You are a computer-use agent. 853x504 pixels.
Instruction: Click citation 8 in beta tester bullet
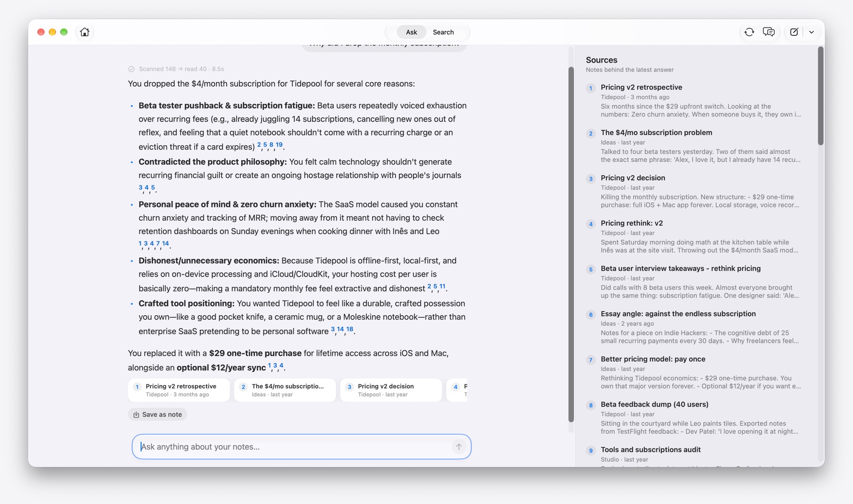coord(271,145)
